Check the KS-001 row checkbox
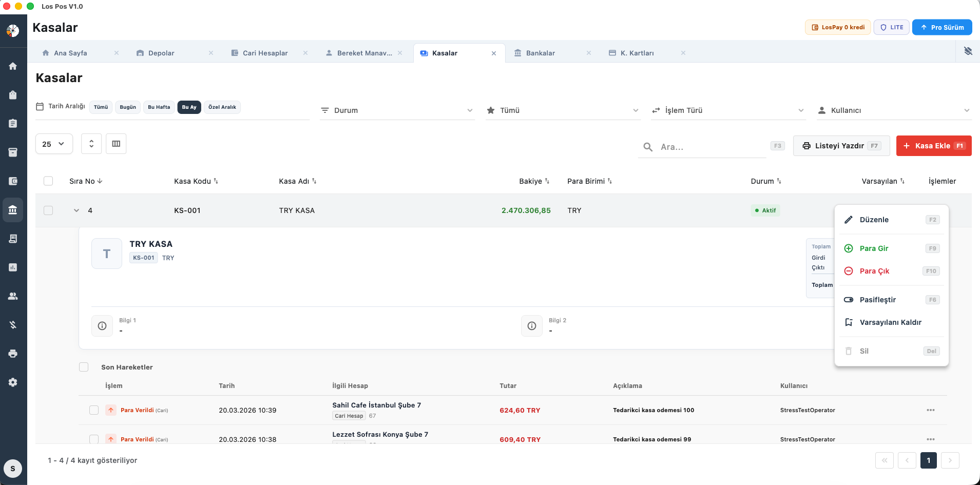 tap(48, 210)
